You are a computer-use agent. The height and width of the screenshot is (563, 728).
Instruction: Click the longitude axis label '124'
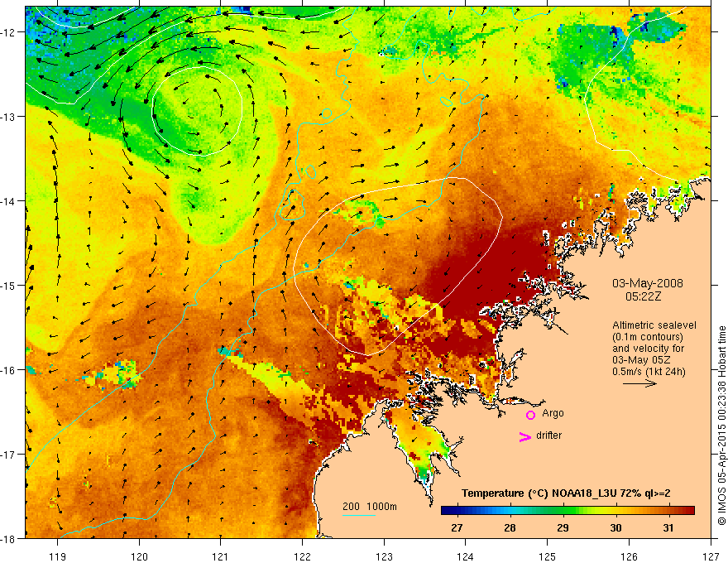(466, 556)
